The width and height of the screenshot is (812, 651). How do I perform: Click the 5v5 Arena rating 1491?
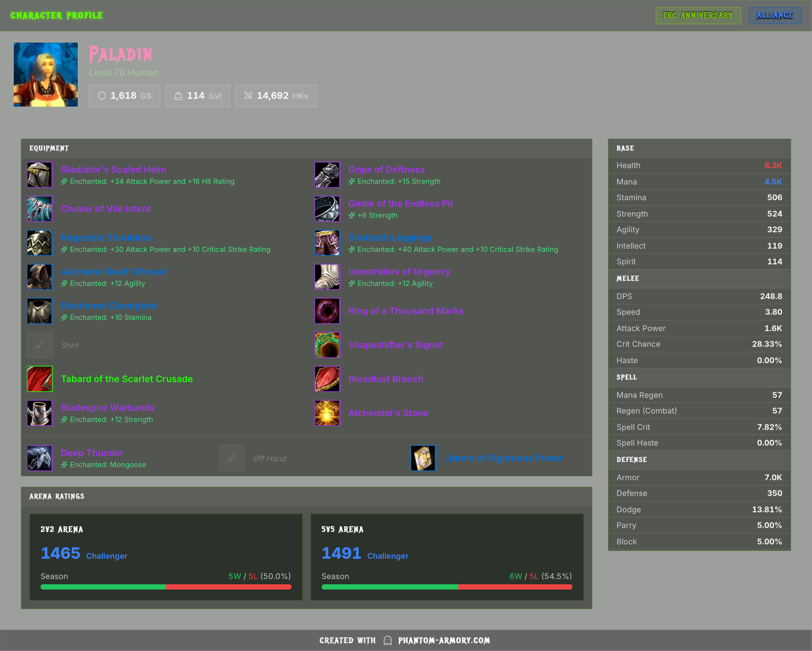(x=341, y=554)
